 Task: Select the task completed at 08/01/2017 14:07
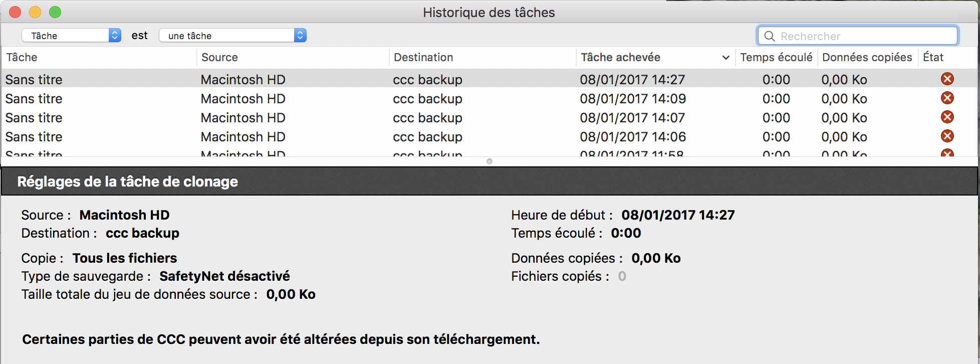(632, 118)
